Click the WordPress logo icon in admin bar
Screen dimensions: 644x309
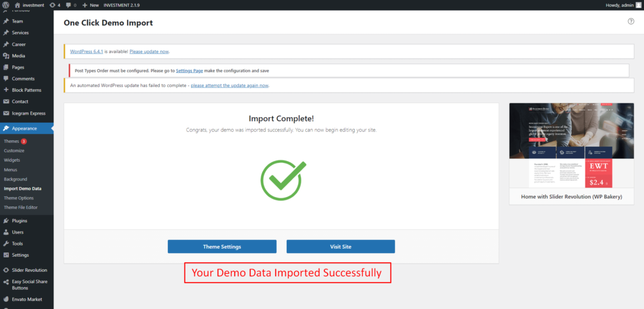(6, 5)
